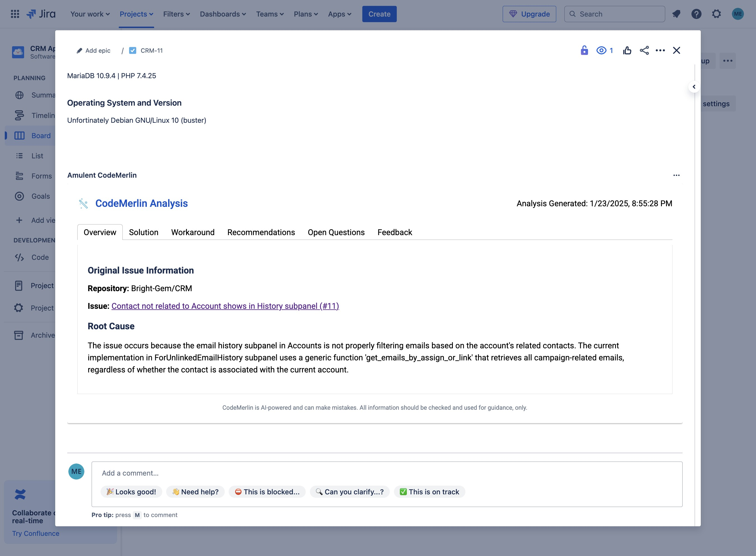756x556 pixels.
Task: Open the issue link Contact not related to Account
Action: 225,306
